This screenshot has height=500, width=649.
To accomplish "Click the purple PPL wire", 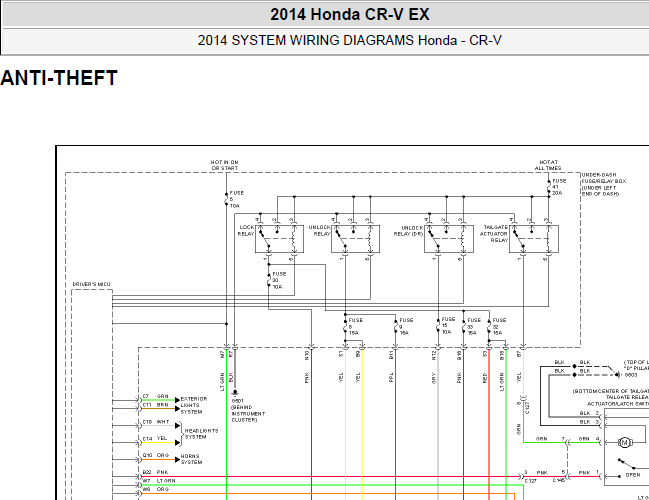I will tap(396, 424).
